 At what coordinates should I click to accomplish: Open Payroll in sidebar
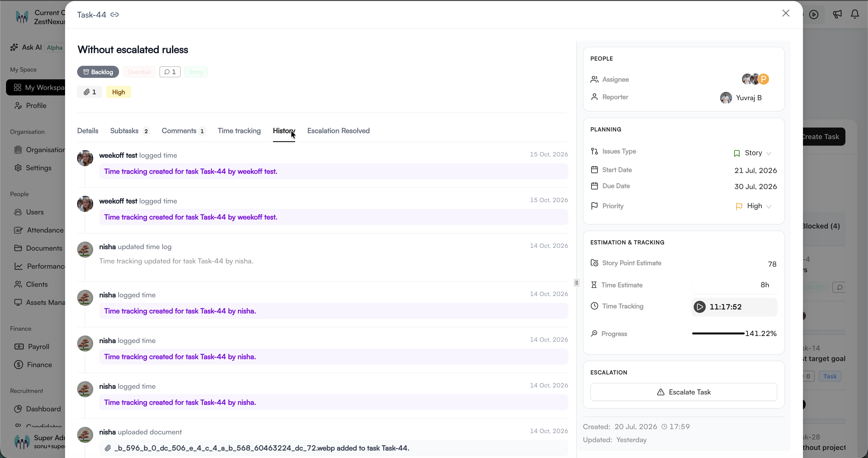pyautogui.click(x=32, y=347)
